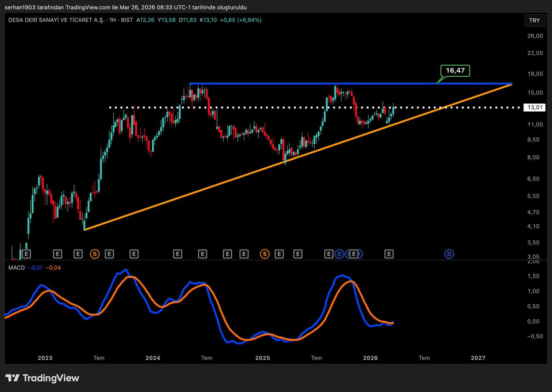Click the Tem label between 2026 and 2027
The height and width of the screenshot is (392, 552).
click(x=424, y=358)
